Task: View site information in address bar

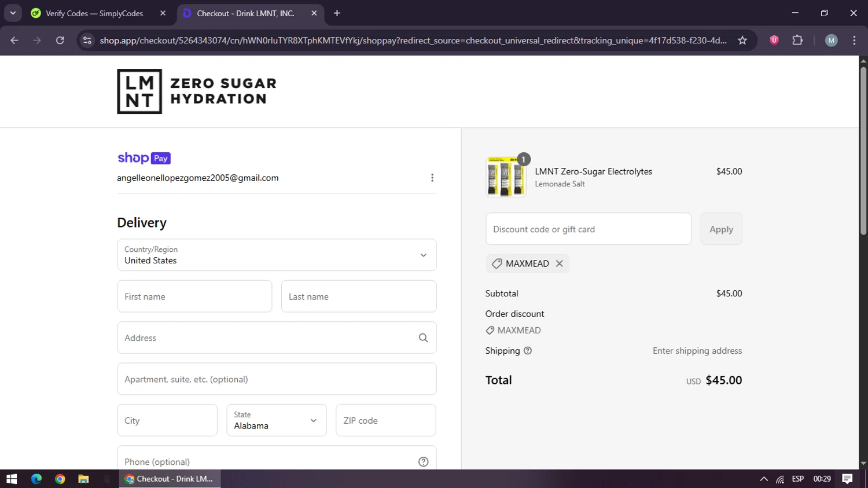Action: point(87,41)
